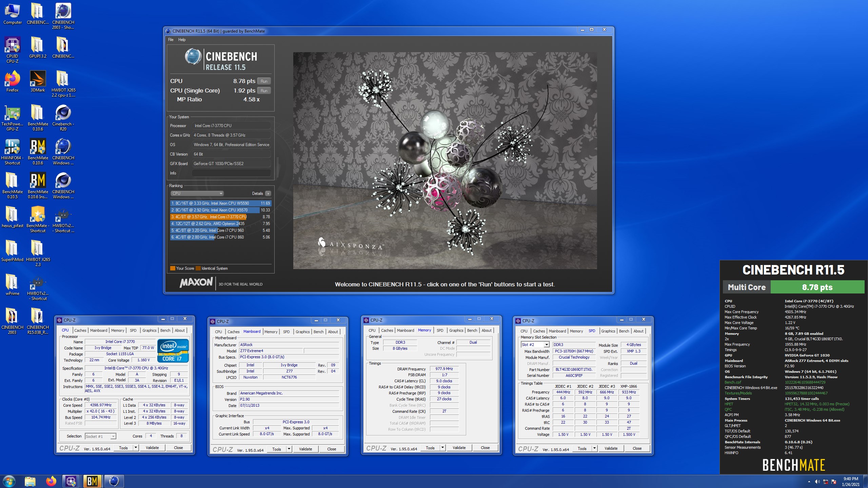Screen dimensions: 868x488
Task: Switch to Caches tab in first CPU-Z window
Action: tap(80, 330)
